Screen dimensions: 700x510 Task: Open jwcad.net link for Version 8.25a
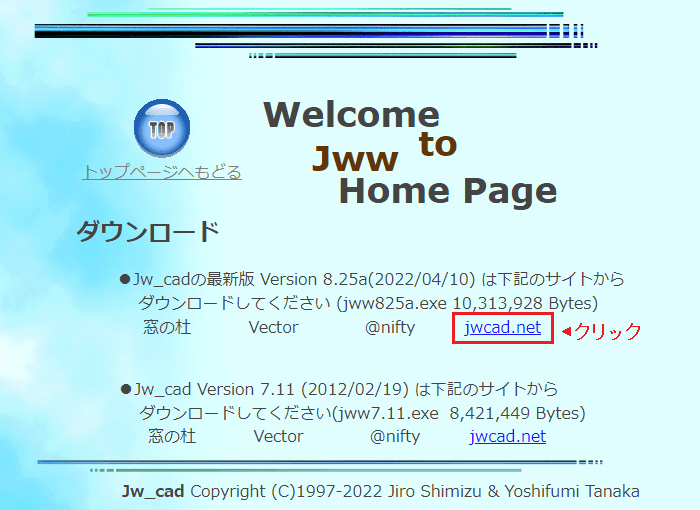click(x=503, y=328)
